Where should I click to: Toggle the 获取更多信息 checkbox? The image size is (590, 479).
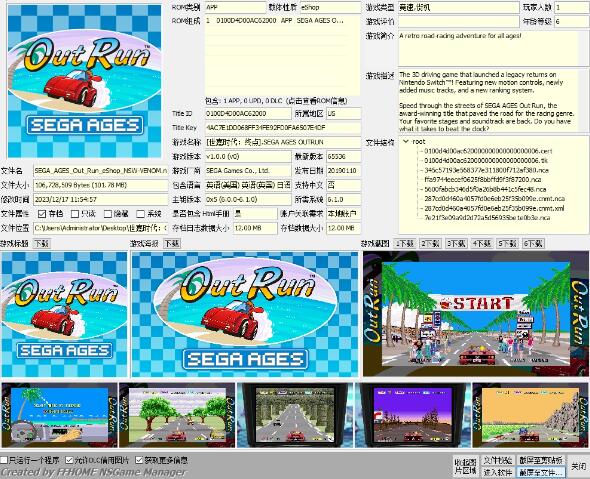point(139,460)
